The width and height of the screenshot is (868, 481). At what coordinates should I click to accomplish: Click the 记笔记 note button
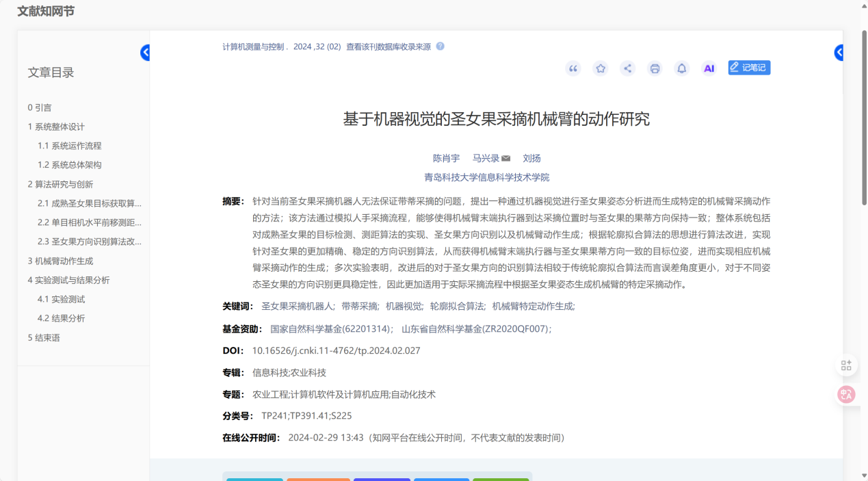click(749, 67)
